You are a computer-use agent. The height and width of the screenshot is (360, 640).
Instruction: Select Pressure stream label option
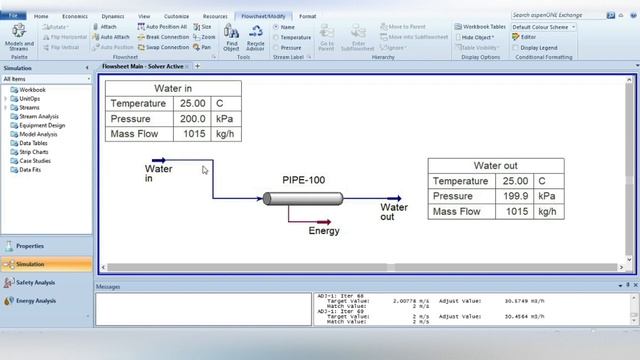point(276,48)
